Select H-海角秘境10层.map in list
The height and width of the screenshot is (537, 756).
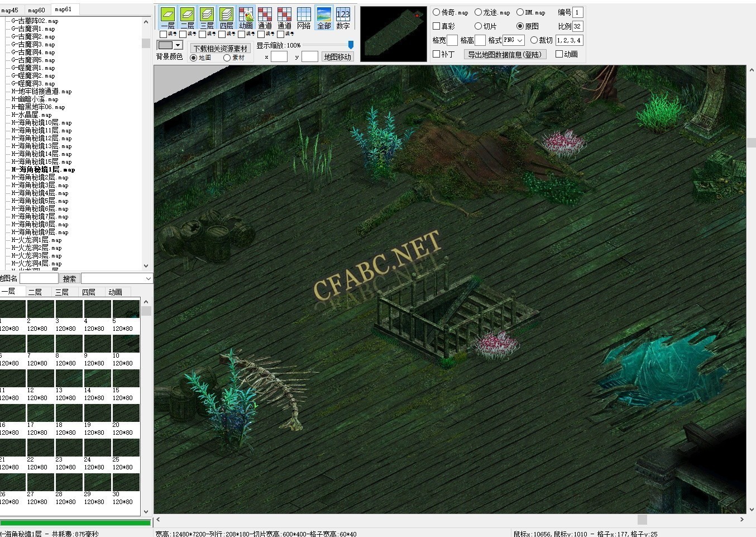41,122
